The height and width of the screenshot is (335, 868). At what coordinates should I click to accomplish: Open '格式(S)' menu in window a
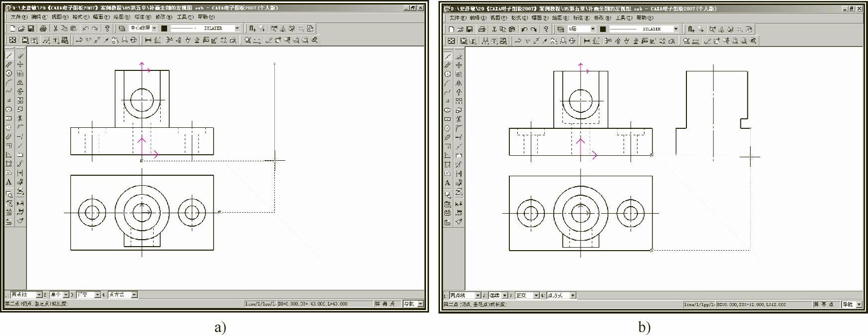pos(81,17)
